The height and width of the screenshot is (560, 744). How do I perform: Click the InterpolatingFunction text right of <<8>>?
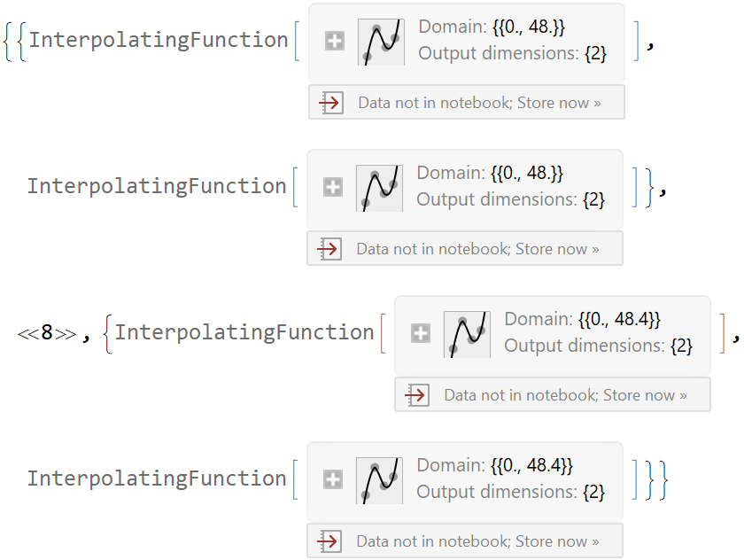pyautogui.click(x=244, y=332)
